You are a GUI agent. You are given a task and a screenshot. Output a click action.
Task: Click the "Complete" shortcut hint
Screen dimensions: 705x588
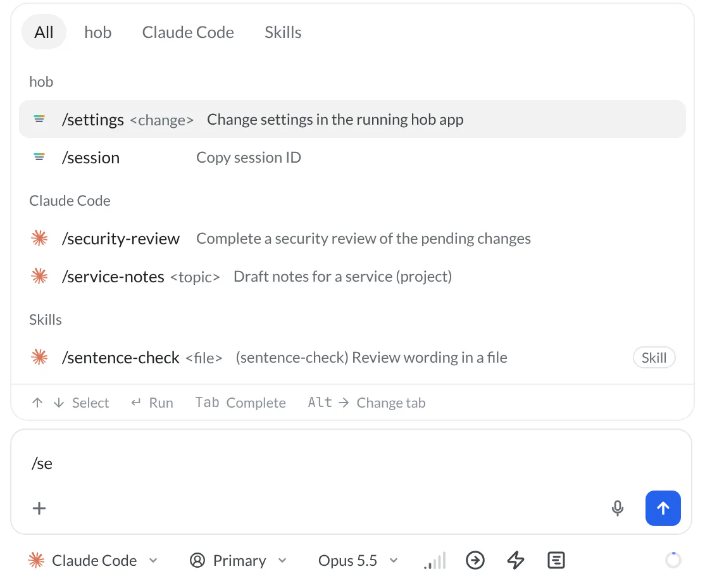tap(240, 403)
